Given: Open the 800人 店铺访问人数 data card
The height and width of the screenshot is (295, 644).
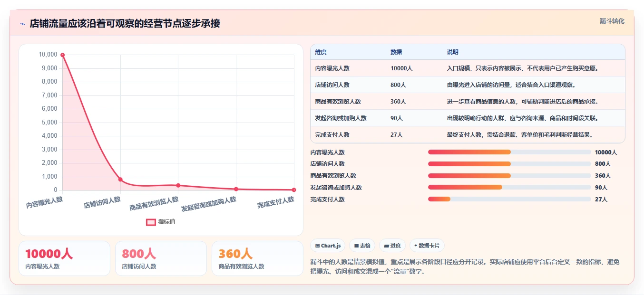Looking at the screenshot, I should pos(161,258).
